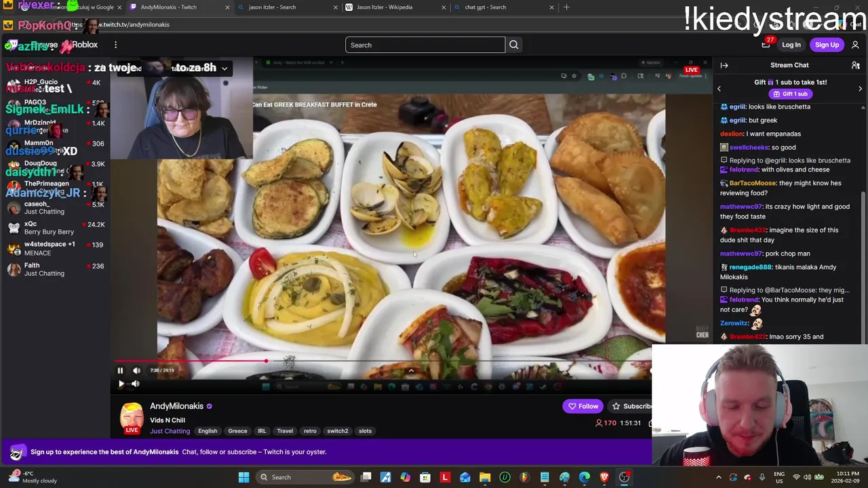This screenshot has height=488, width=868.
Task: Click the Subscribe star button
Action: coord(631,406)
